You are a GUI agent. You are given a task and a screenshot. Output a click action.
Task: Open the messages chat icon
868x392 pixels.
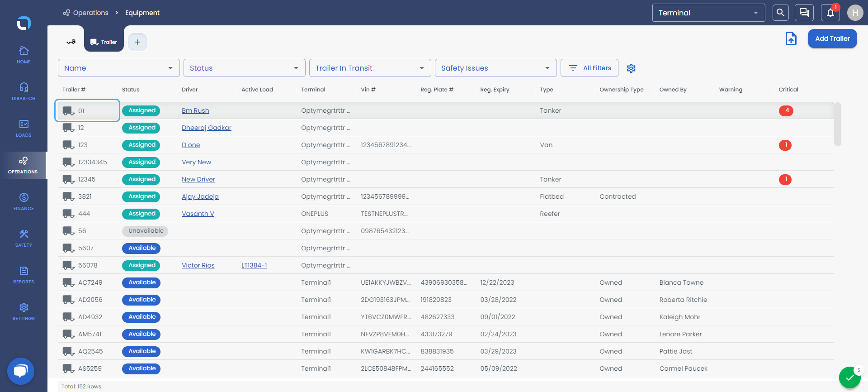coord(804,13)
